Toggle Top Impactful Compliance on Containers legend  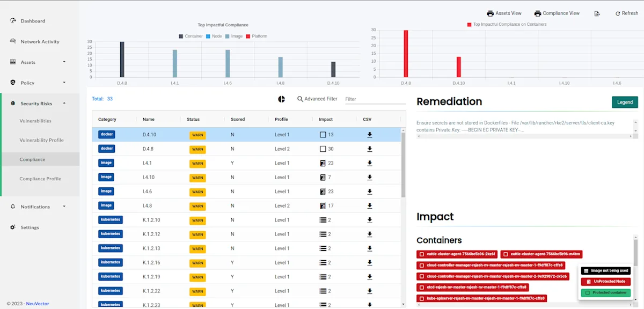coord(507,24)
